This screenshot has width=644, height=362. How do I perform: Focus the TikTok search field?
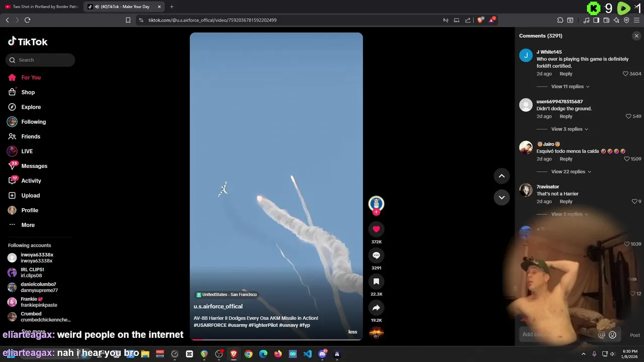40,60
